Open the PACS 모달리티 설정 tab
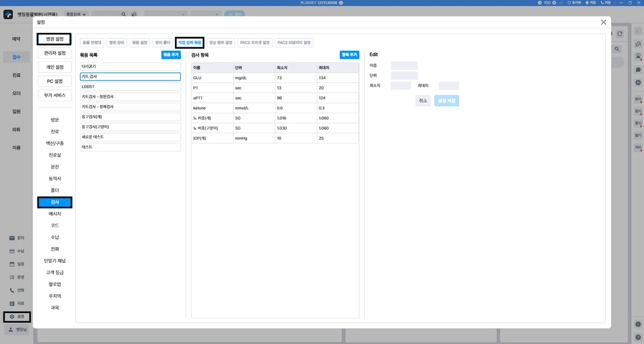644x344 pixels. coord(294,43)
